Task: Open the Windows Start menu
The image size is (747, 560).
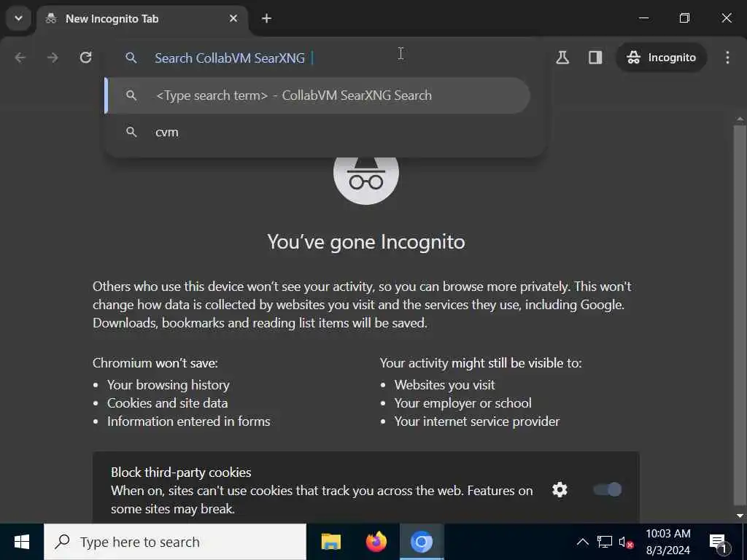Action: pyautogui.click(x=21, y=542)
